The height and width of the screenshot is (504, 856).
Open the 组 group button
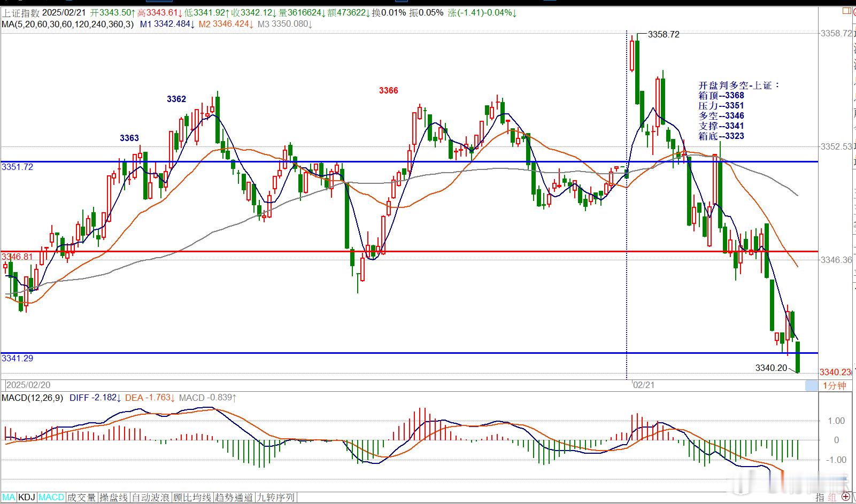pyautogui.click(x=832, y=497)
